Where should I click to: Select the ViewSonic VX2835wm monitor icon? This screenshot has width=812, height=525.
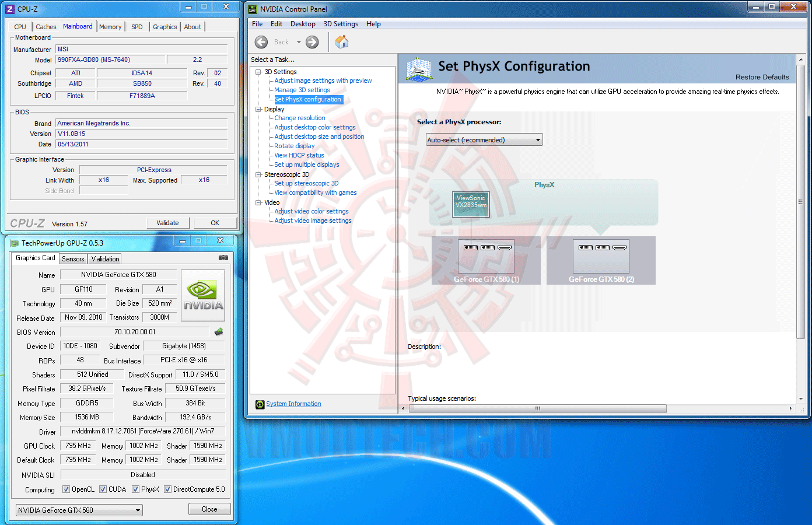(471, 204)
